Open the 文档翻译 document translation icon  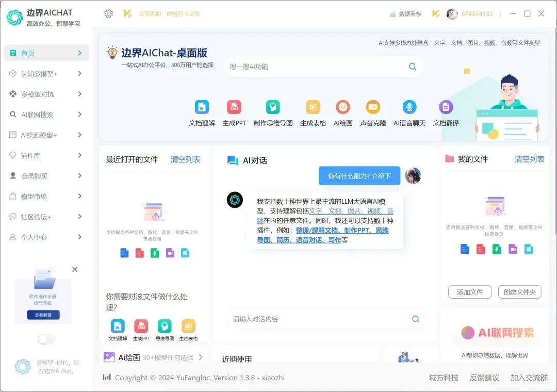point(446,107)
